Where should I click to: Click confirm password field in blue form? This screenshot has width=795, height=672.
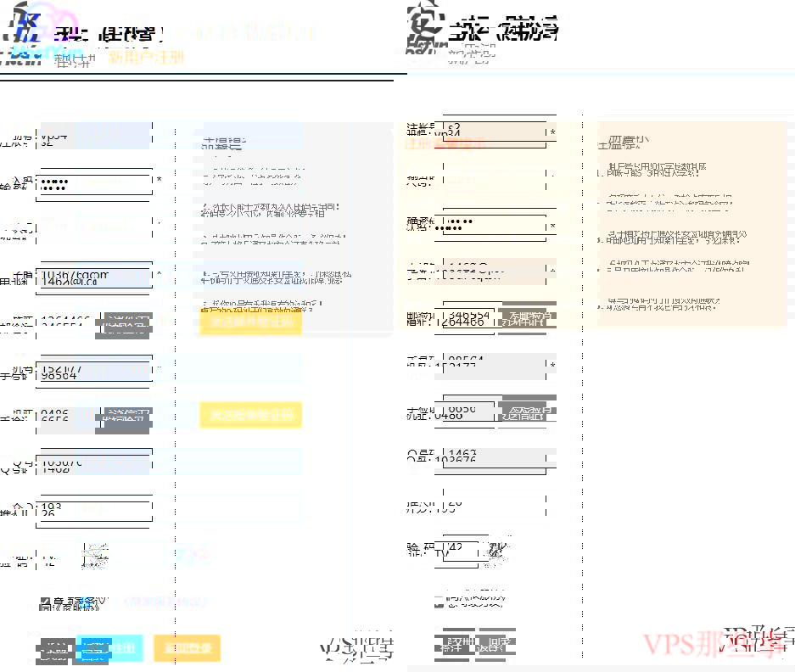[x=94, y=229]
